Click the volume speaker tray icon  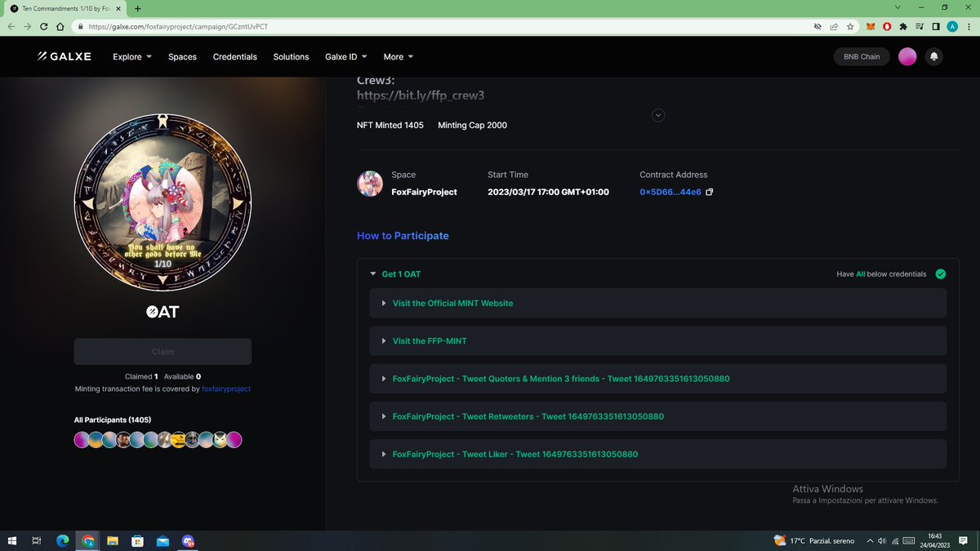point(882,540)
